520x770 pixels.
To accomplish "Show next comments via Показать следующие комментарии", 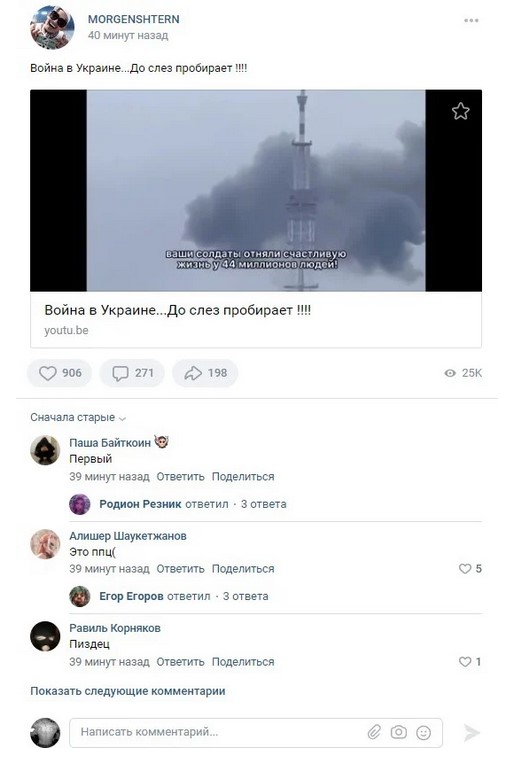I will point(128,691).
